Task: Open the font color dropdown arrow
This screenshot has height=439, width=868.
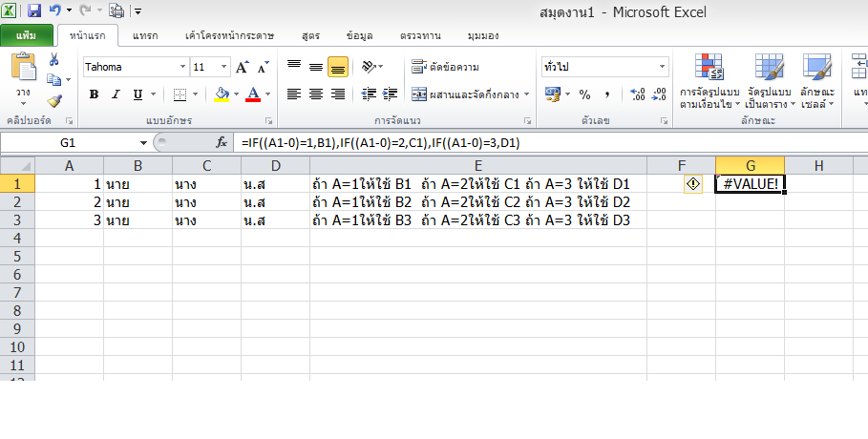Action: (268, 94)
